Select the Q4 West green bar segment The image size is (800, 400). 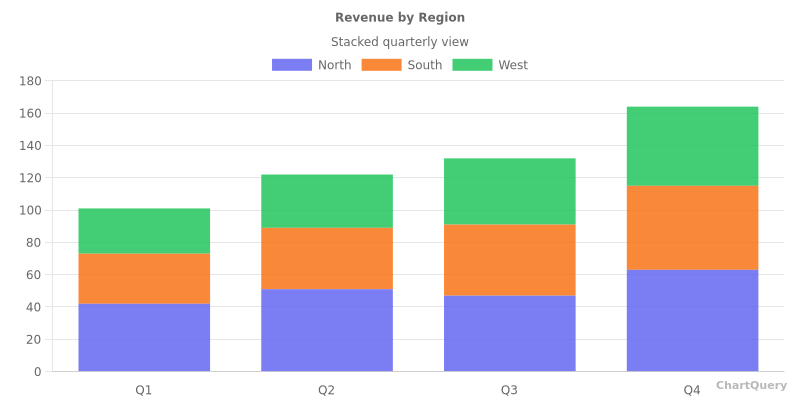point(692,146)
